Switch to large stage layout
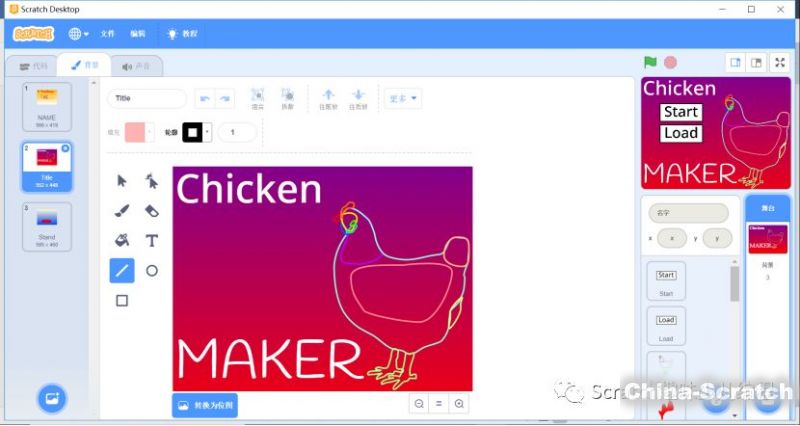Viewport: 800px width, 426px height. [757, 62]
